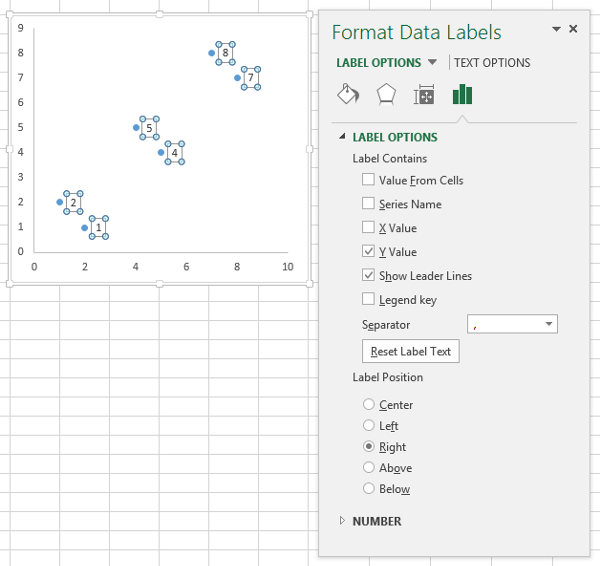Viewport: 600px width, 566px height.
Task: Check the Series Name option
Action: point(369,204)
